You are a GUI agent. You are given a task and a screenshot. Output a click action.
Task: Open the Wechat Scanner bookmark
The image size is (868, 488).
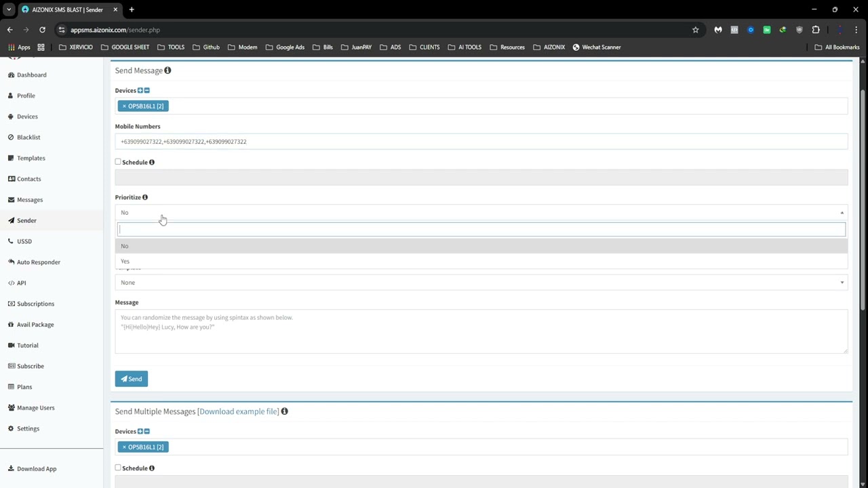(597, 47)
